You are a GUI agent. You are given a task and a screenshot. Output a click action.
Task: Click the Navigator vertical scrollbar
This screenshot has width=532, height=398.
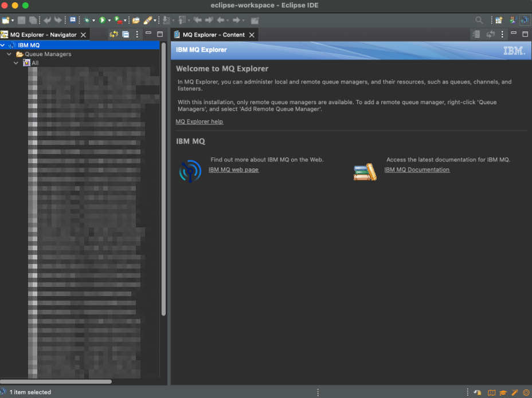163,179
